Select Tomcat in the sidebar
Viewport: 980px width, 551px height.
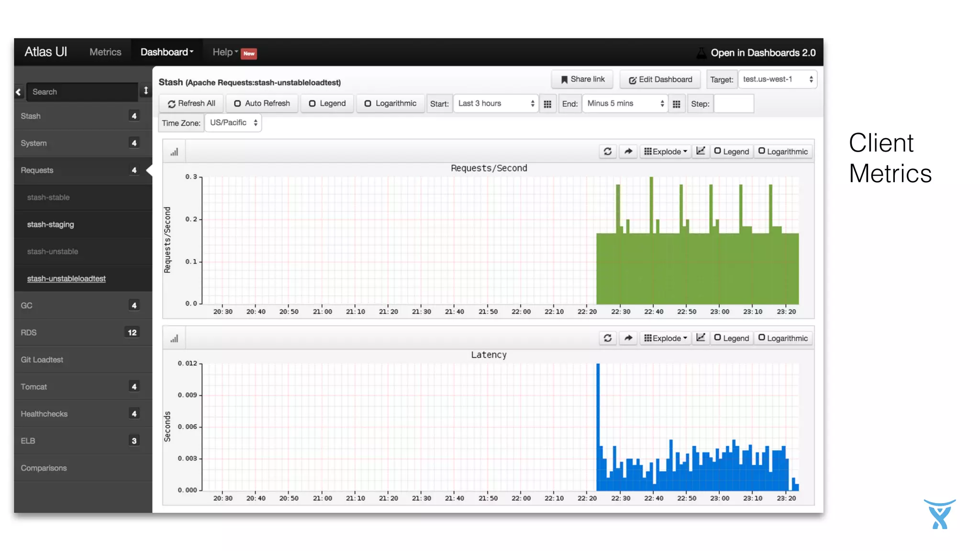click(x=83, y=386)
